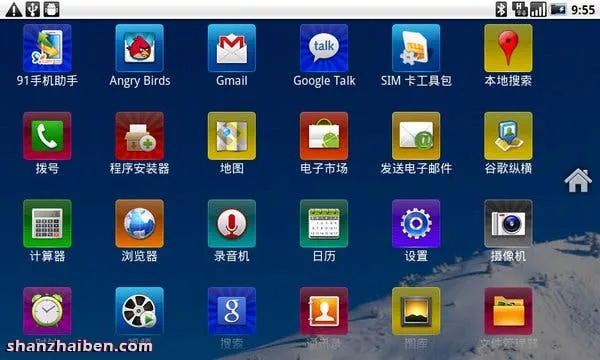Viewport: 600px width, 360px height.
Task: Tap the battery status icon
Action: [x=558, y=9]
